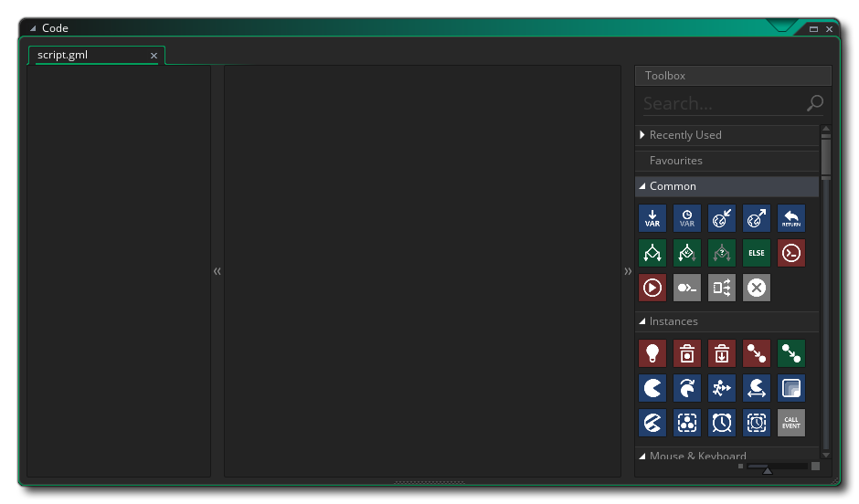Select the Assign Variable (VAR) action
Viewport: 859px width, 504px height.
click(652, 218)
